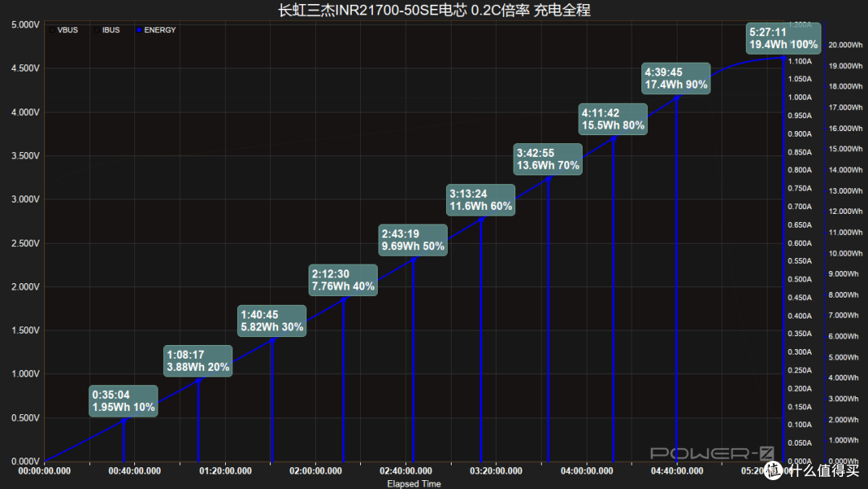
Task: Click the 0.500A current axis label
Action: coord(800,279)
